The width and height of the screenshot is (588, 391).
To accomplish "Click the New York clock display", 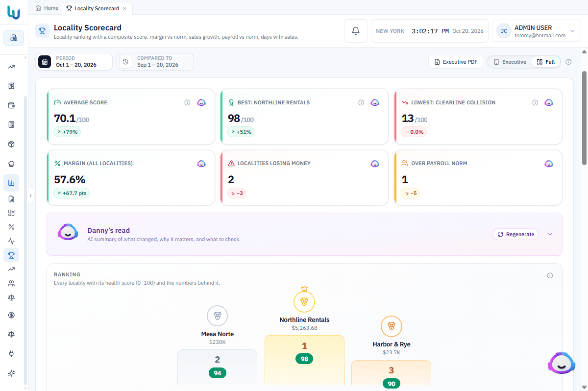I will click(x=430, y=31).
